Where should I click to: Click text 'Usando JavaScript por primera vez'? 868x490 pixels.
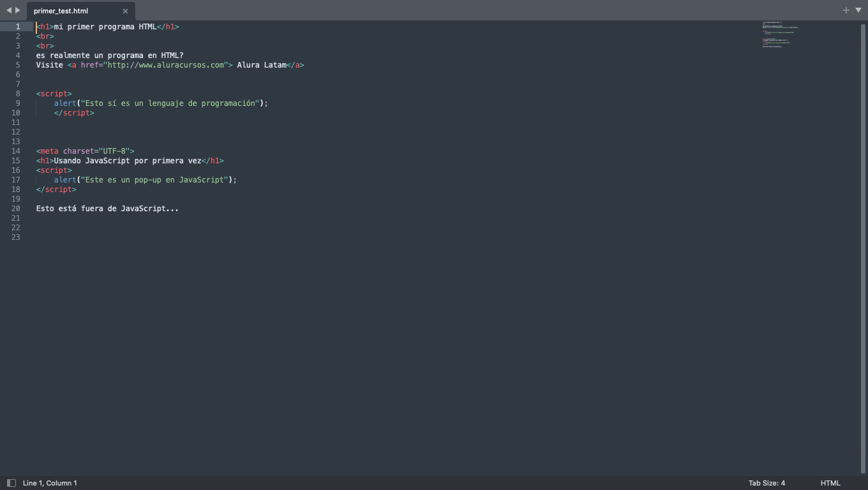click(128, 161)
